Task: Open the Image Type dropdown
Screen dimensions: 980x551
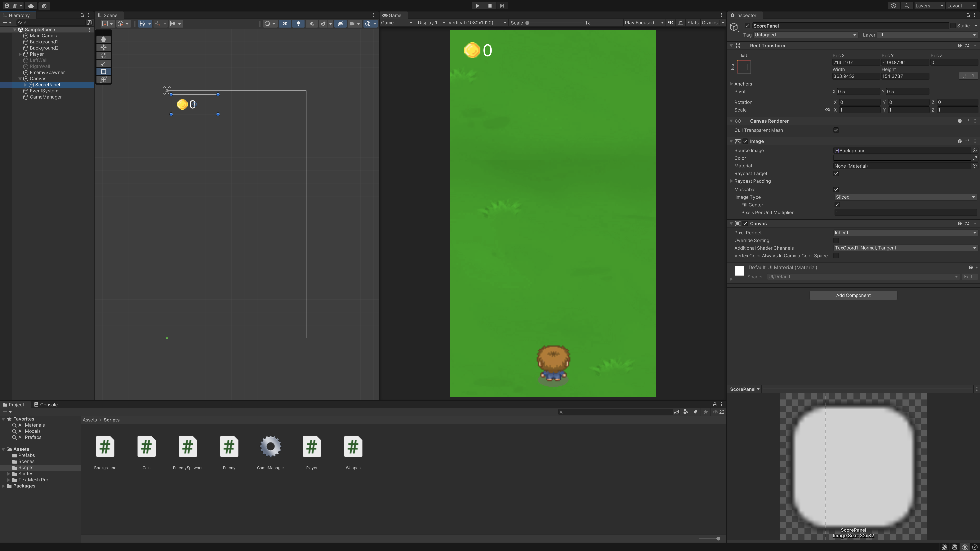Action: point(904,197)
